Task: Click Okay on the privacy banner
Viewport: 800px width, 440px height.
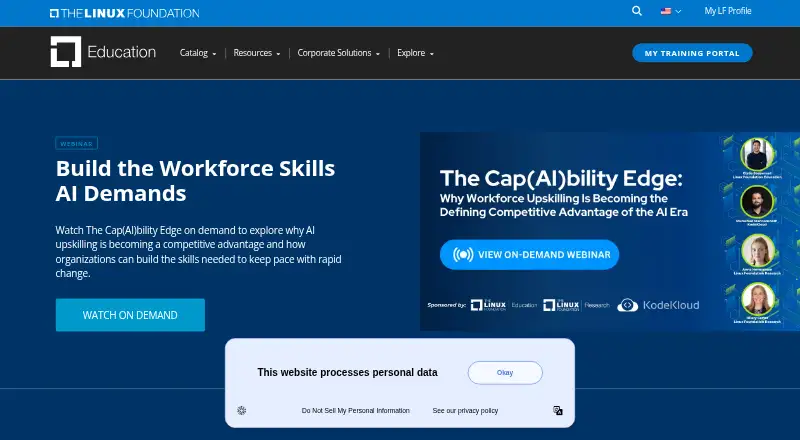Action: click(x=505, y=373)
